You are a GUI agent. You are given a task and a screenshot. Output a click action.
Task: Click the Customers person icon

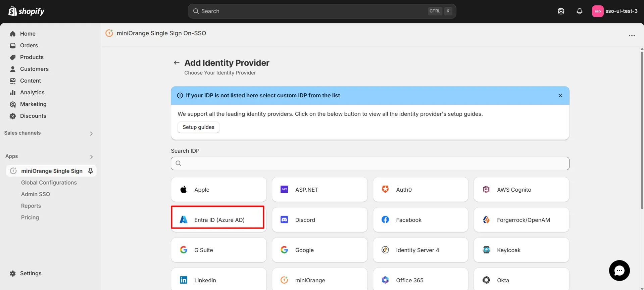(13, 69)
